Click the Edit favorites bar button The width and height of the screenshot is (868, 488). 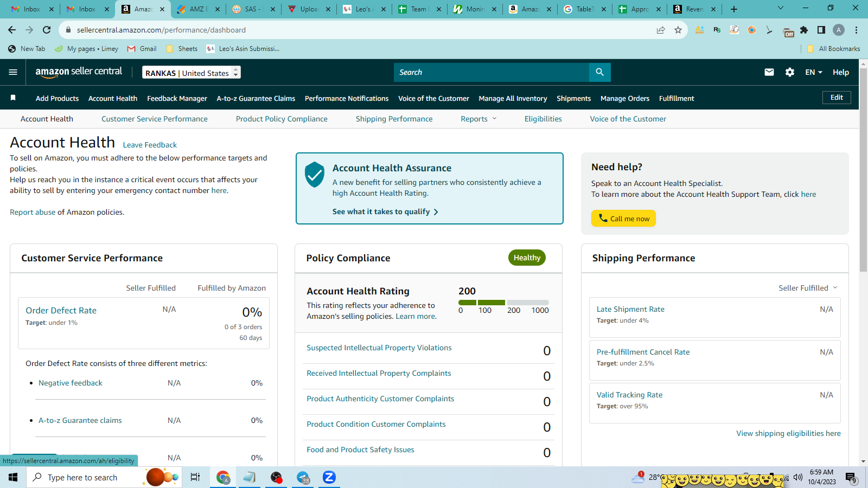coord(837,98)
